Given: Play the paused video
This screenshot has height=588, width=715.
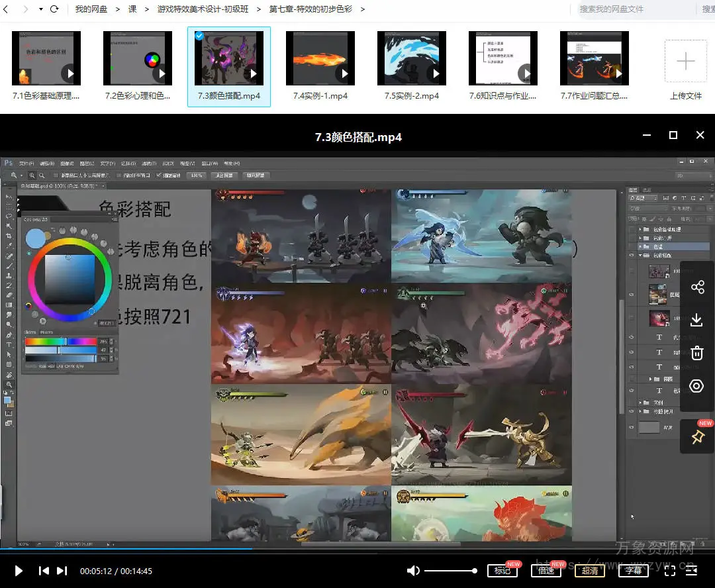Looking at the screenshot, I should tap(19, 570).
